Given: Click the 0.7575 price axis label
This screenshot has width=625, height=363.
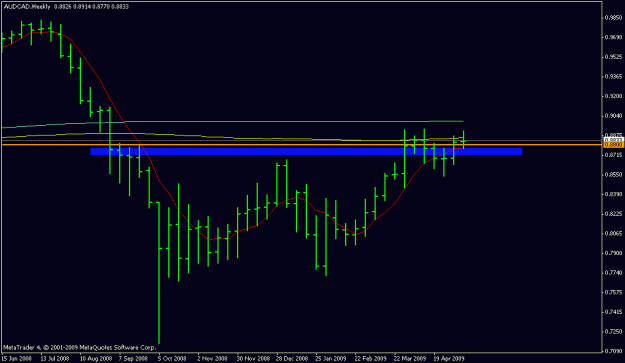Looking at the screenshot, I should click(x=613, y=292).
